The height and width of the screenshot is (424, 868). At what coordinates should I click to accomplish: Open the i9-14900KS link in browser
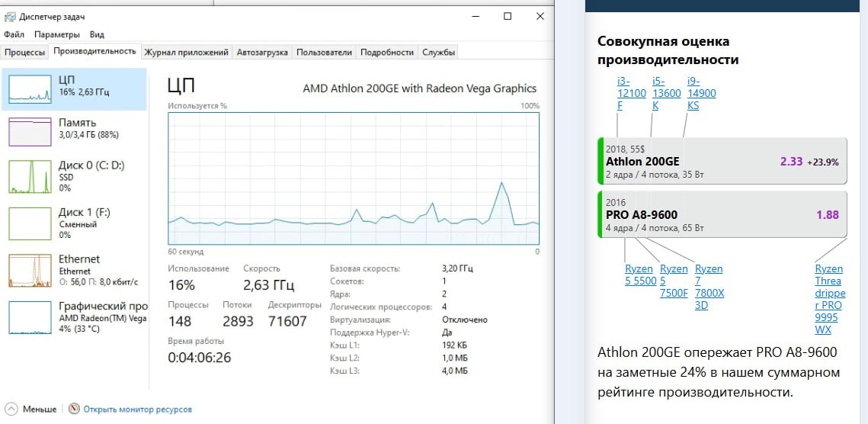tap(701, 93)
